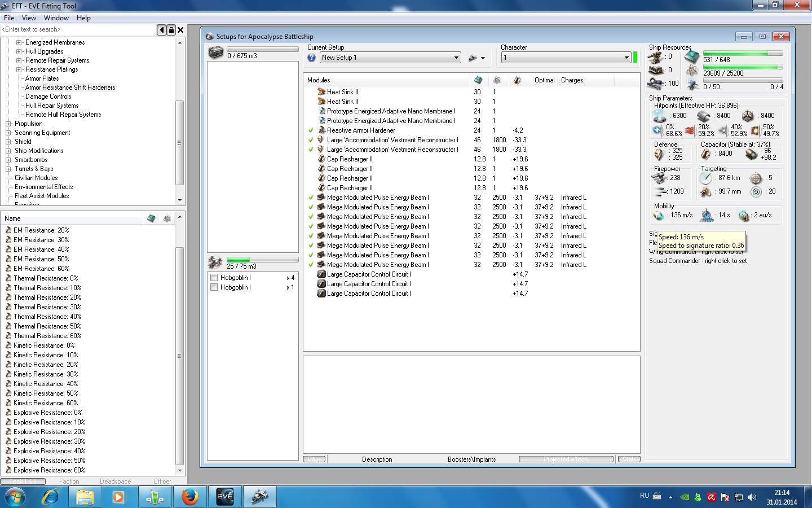Expand the Turrets & Bays tree node
Viewport: 812px width, 508px height.
(x=8, y=169)
